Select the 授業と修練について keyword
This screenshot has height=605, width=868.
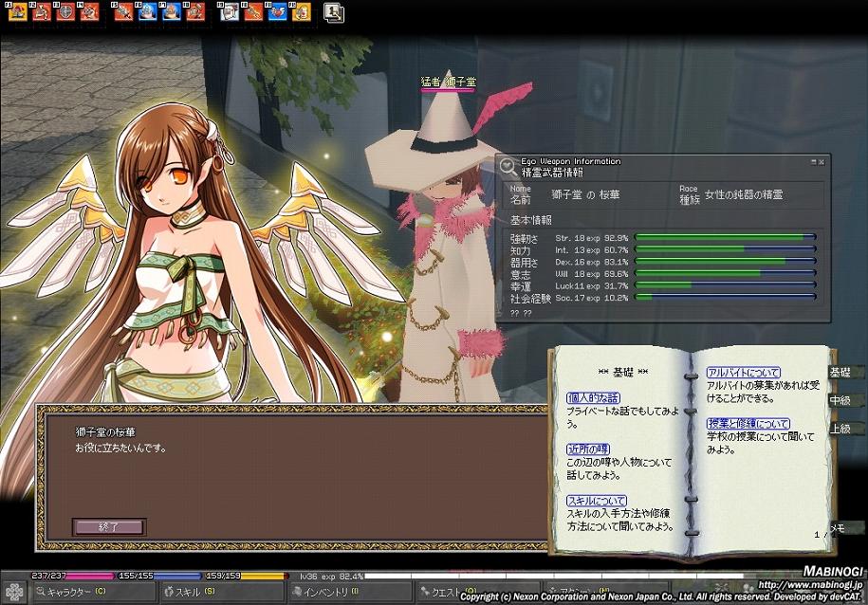(748, 424)
